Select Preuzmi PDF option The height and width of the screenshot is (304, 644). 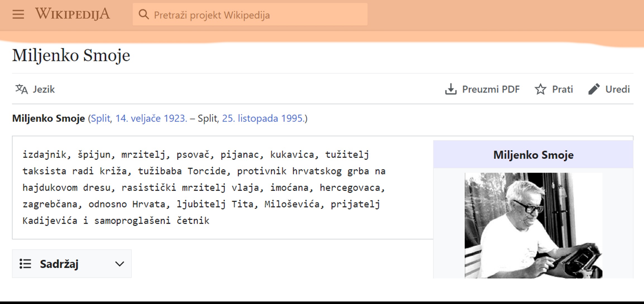[491, 89]
